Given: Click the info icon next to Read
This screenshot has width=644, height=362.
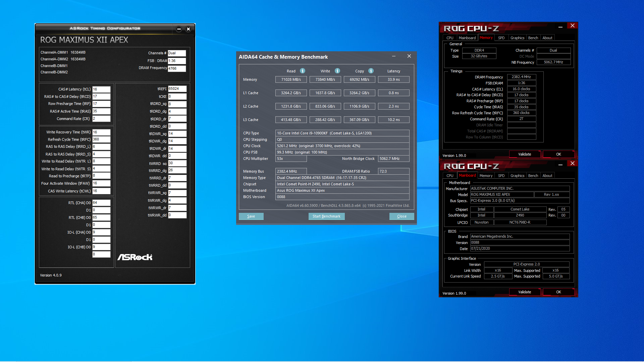Looking at the screenshot, I should (x=302, y=71).
